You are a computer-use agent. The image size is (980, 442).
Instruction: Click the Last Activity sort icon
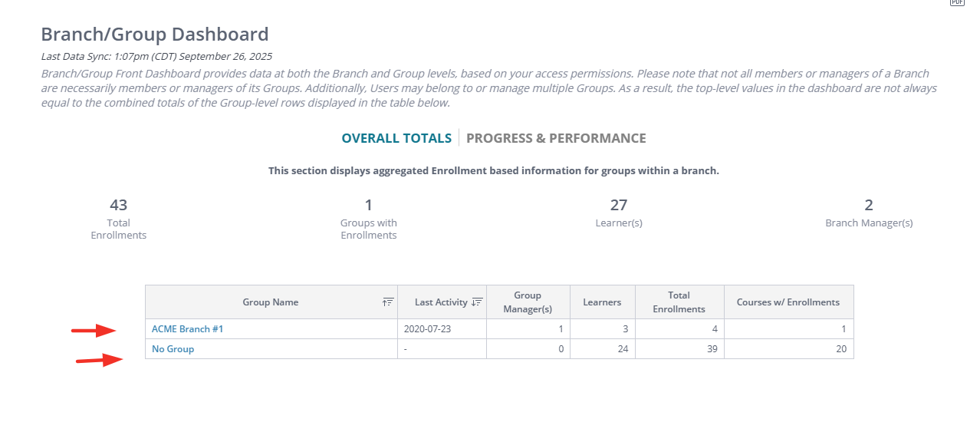[x=477, y=302]
